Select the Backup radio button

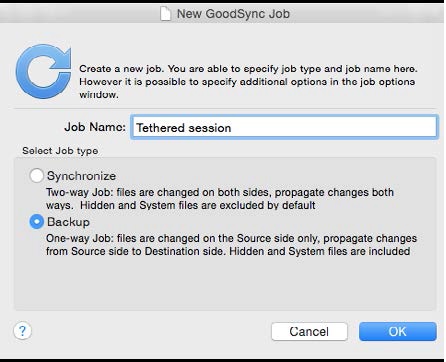click(x=36, y=222)
